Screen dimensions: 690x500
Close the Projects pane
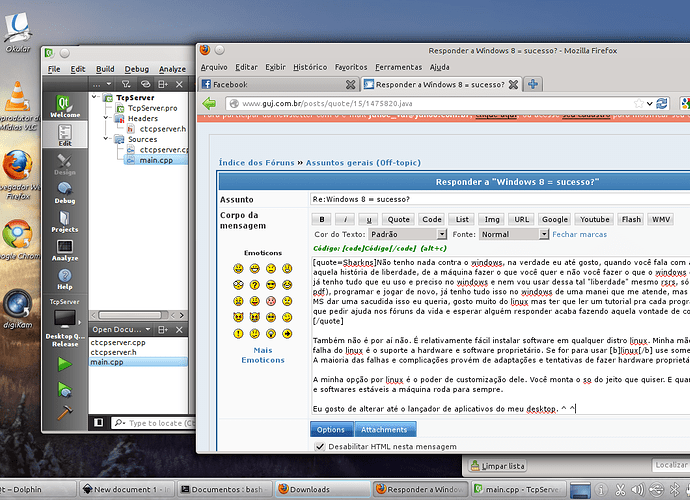click(x=179, y=84)
